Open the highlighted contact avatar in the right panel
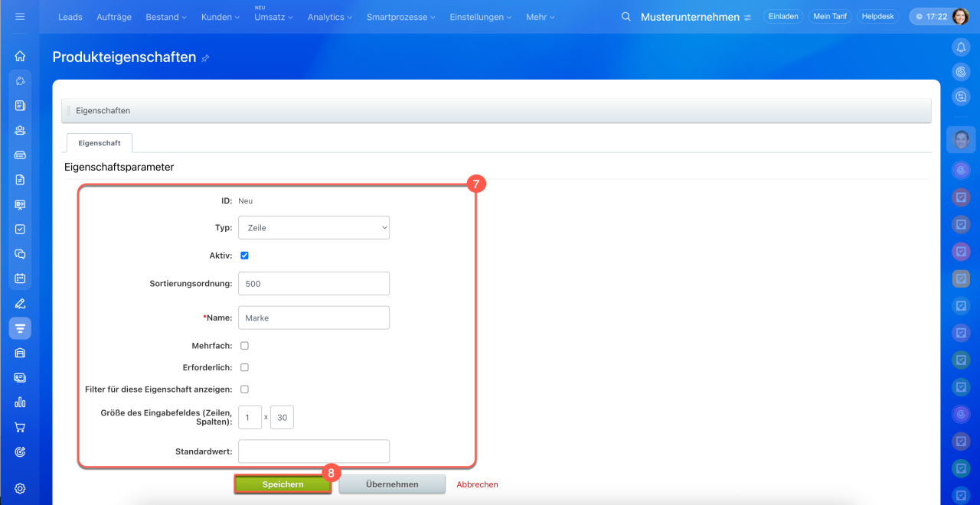Screen dimensions: 980x505 [961, 140]
